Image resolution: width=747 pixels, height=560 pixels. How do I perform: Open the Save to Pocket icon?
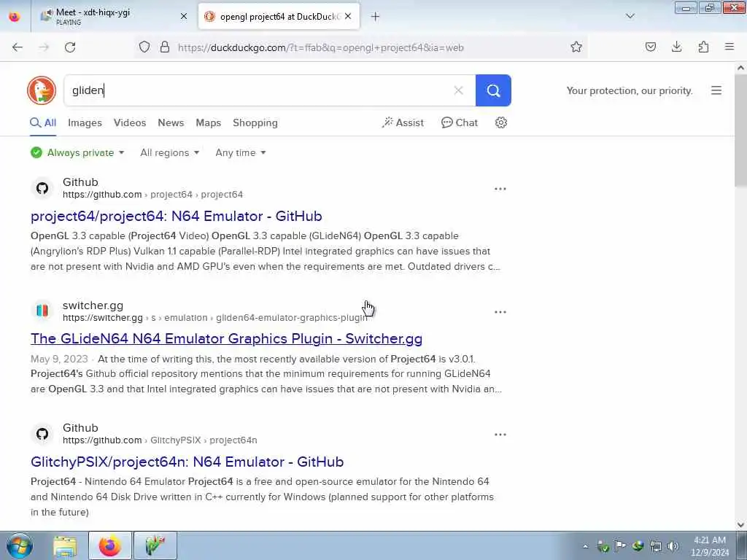[650, 47]
